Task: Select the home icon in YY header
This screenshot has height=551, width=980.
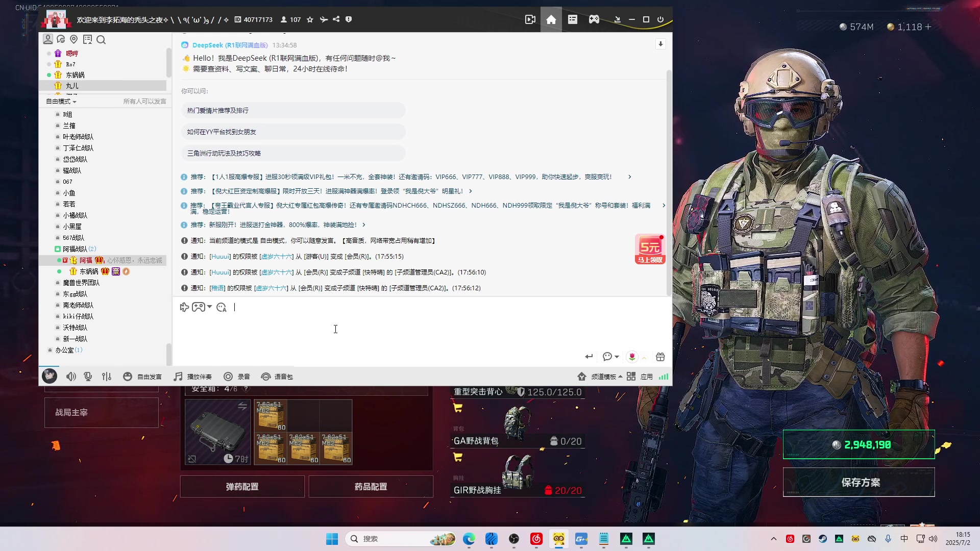Action: click(551, 19)
